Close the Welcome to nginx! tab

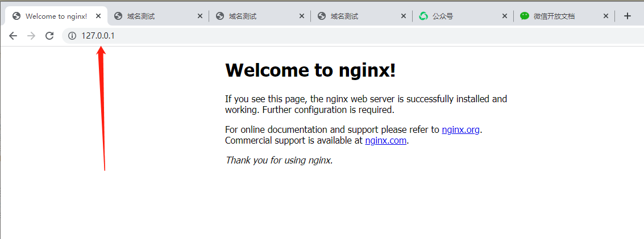[98, 16]
